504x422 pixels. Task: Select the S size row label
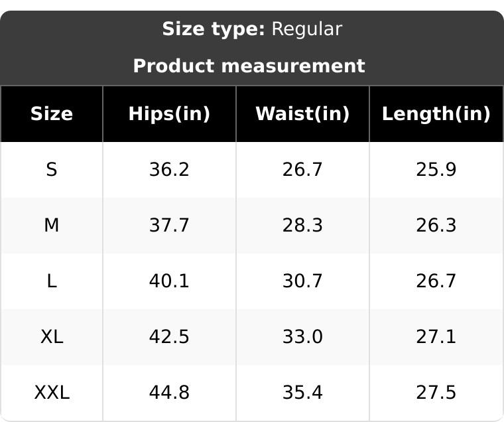(52, 169)
